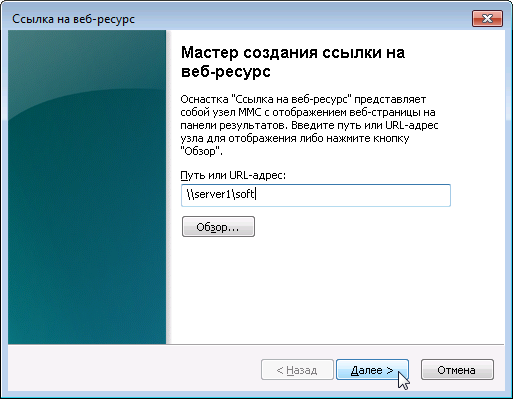The image size is (513, 399).
Task: Click the Далее > button
Action: pyautogui.click(x=372, y=370)
